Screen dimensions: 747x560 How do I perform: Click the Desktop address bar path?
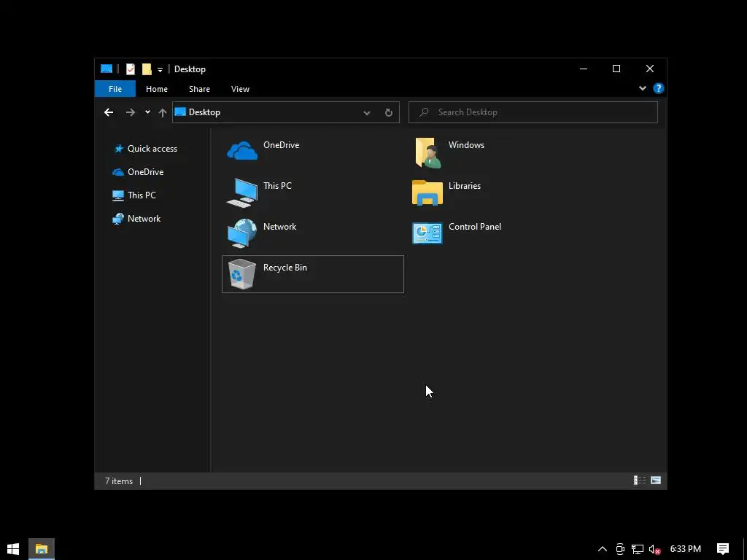(204, 112)
